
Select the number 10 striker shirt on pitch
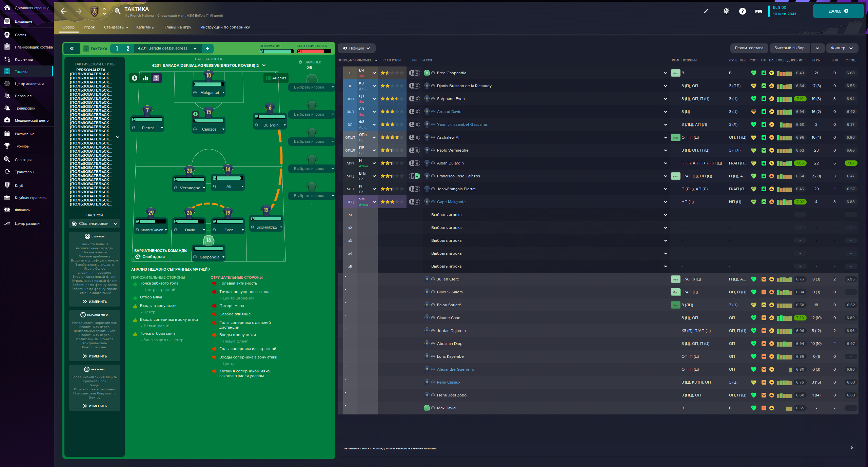point(209,76)
